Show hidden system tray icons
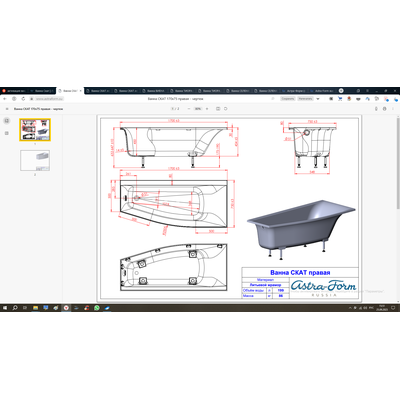 [x=350, y=308]
